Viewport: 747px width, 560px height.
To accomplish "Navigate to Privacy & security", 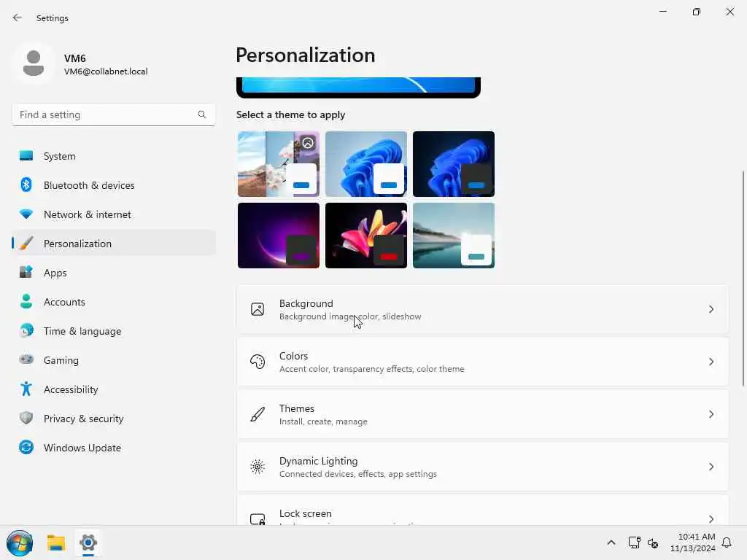I will (x=114, y=418).
